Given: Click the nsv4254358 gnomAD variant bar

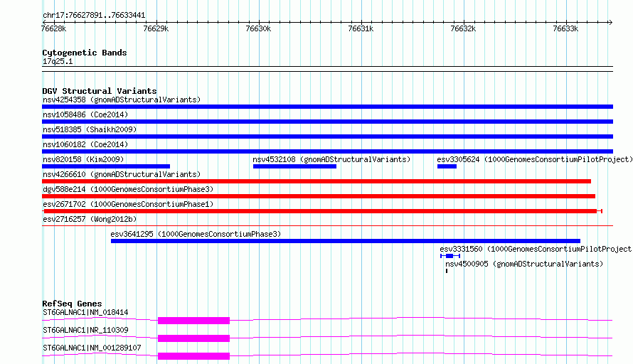Looking at the screenshot, I should 327,107.
